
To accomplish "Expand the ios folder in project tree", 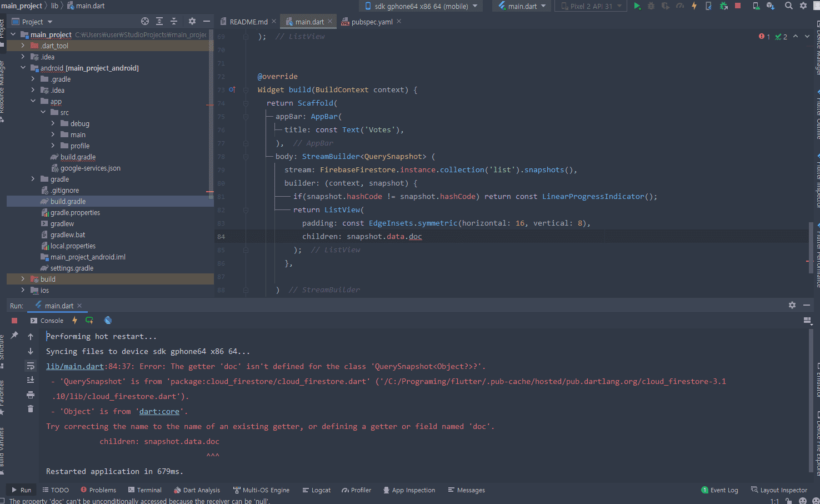I will (x=23, y=290).
